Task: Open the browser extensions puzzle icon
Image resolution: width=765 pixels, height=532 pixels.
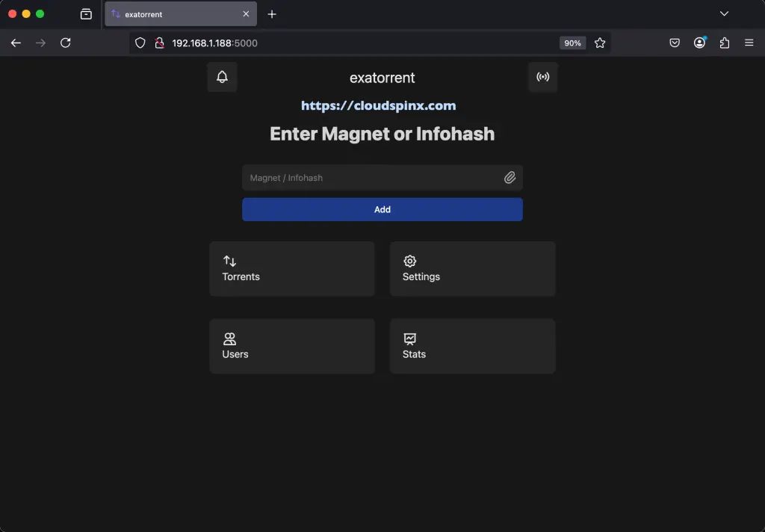Action: 724,43
